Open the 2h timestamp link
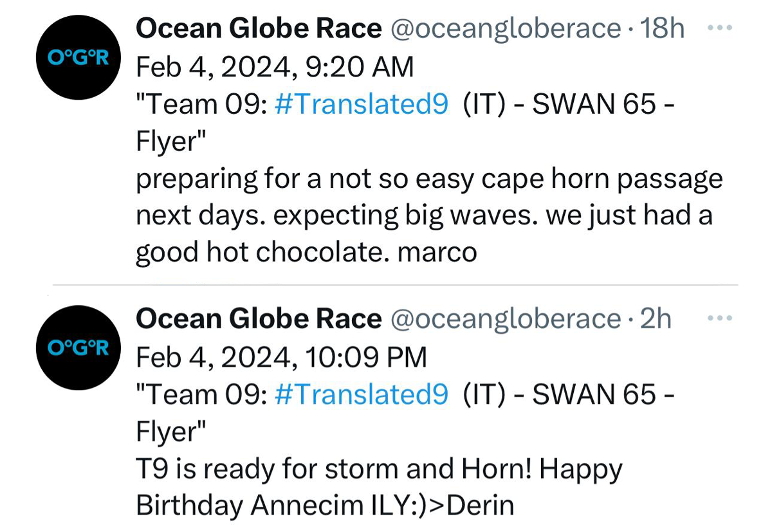The image size is (772, 532). pos(656,319)
